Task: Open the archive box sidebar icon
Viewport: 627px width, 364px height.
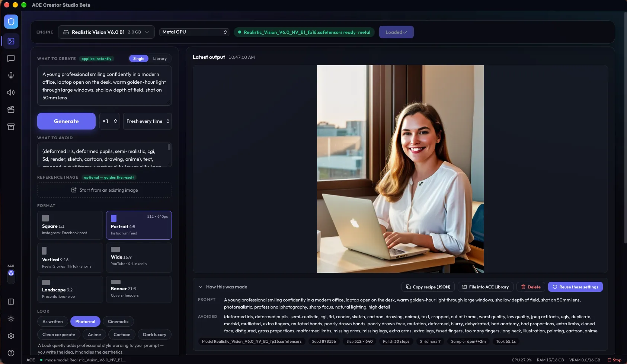Action: [11, 127]
